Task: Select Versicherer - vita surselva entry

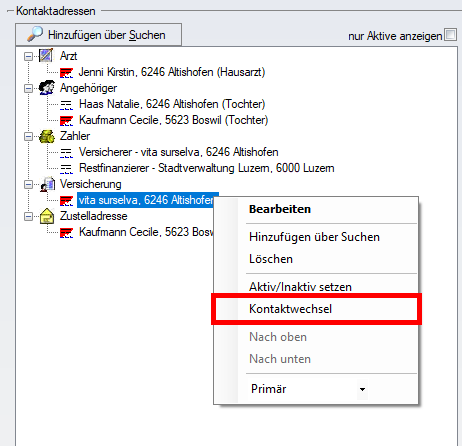Action: point(179,152)
